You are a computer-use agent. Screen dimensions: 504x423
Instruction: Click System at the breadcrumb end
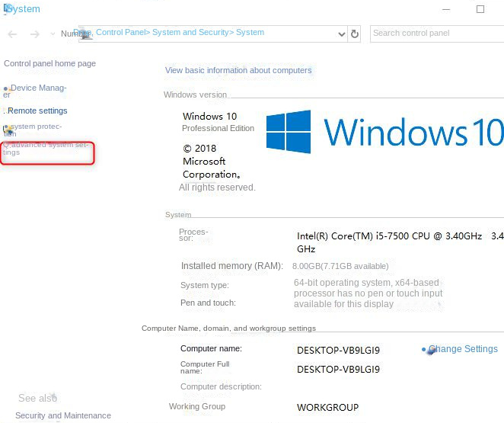(250, 32)
